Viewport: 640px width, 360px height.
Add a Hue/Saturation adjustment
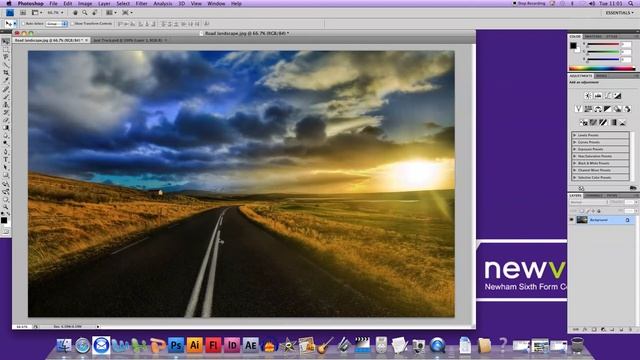click(588, 109)
